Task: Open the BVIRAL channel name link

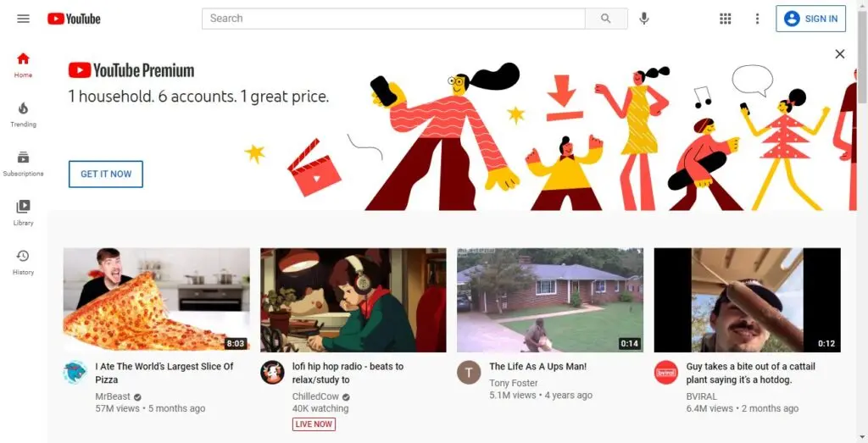Action: pyautogui.click(x=701, y=396)
